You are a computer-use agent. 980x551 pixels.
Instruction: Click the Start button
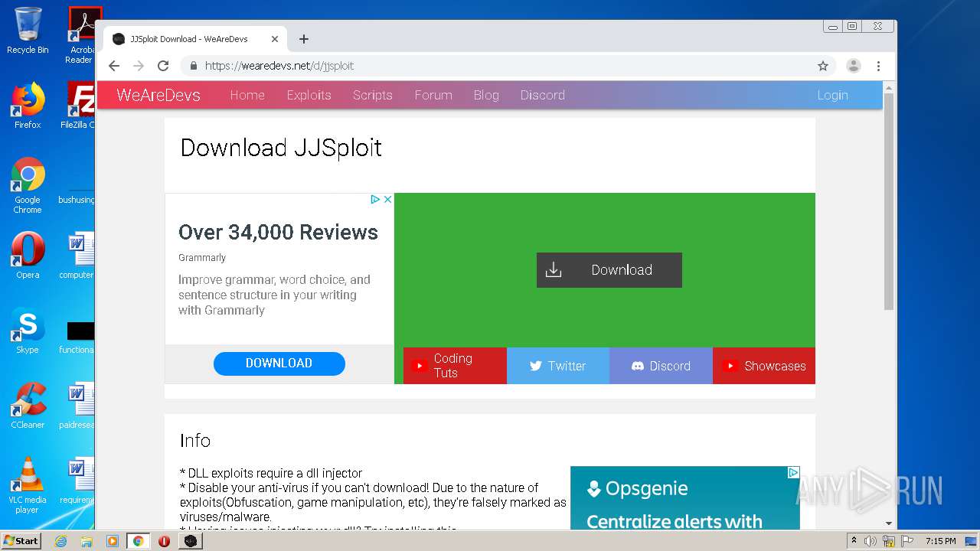21,541
